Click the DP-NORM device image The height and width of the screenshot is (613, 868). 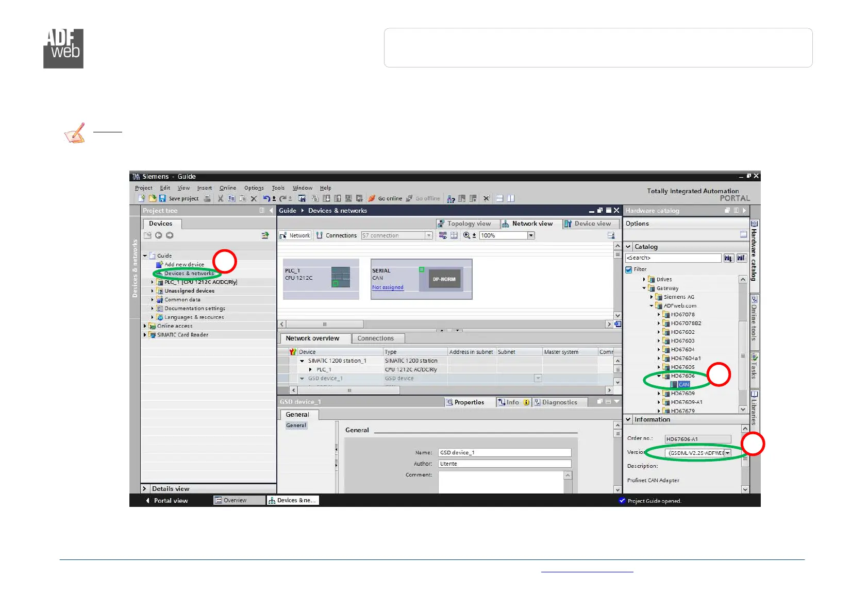coord(444,279)
